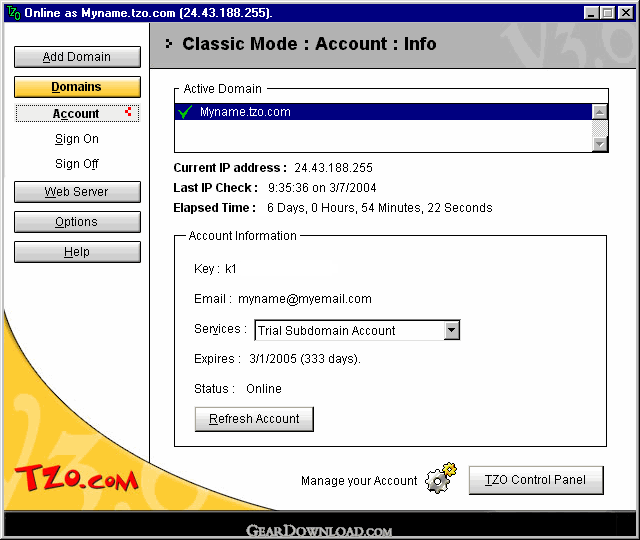
Task: Select the Account menu item
Action: (x=77, y=113)
